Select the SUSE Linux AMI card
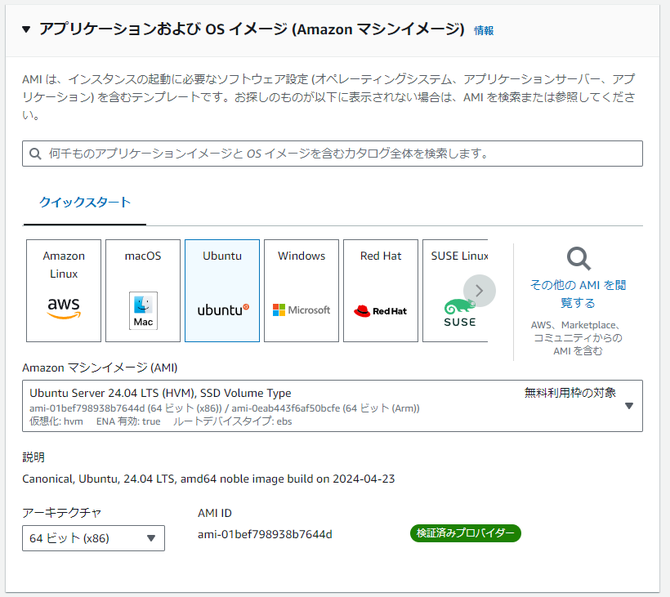Screen dimensions: 670x597 455,291
